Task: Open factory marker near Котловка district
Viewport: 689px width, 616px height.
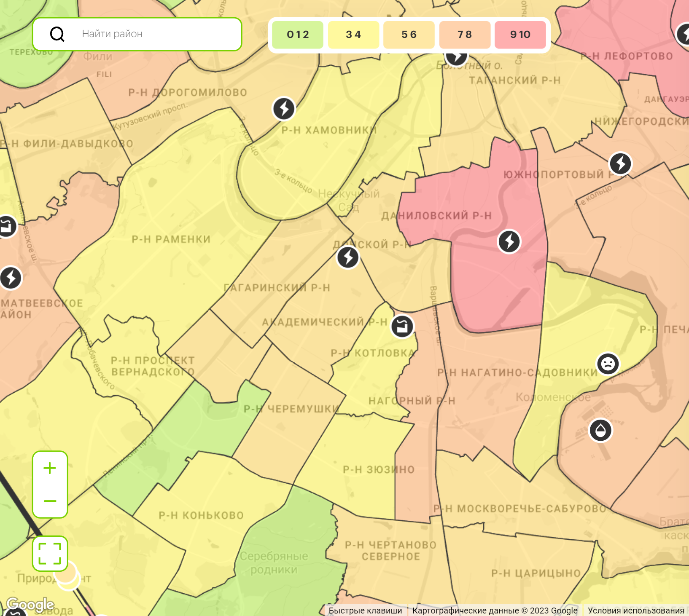Action: (402, 327)
